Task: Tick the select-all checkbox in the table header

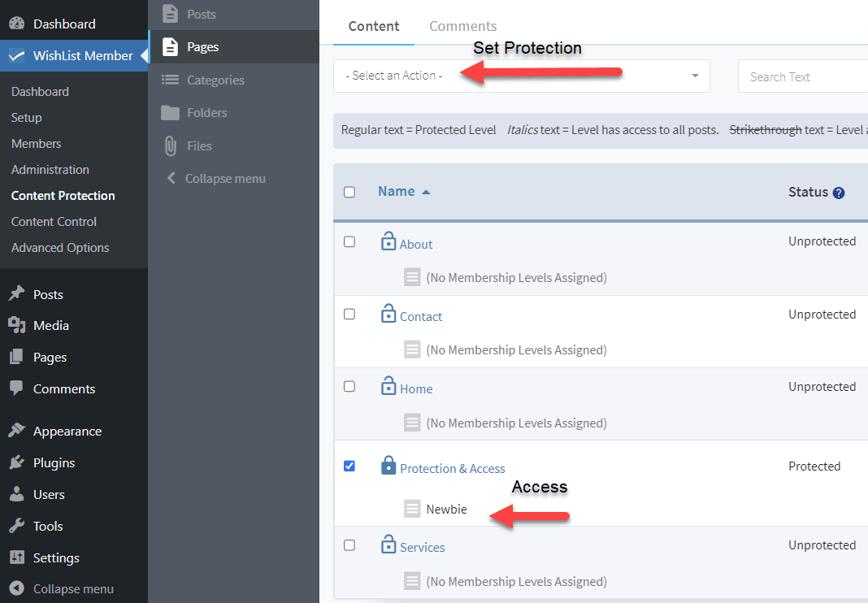Action: [349, 192]
